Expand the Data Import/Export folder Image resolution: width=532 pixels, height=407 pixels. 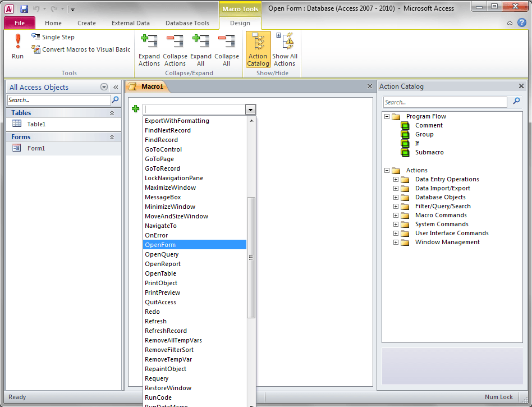tap(396, 188)
